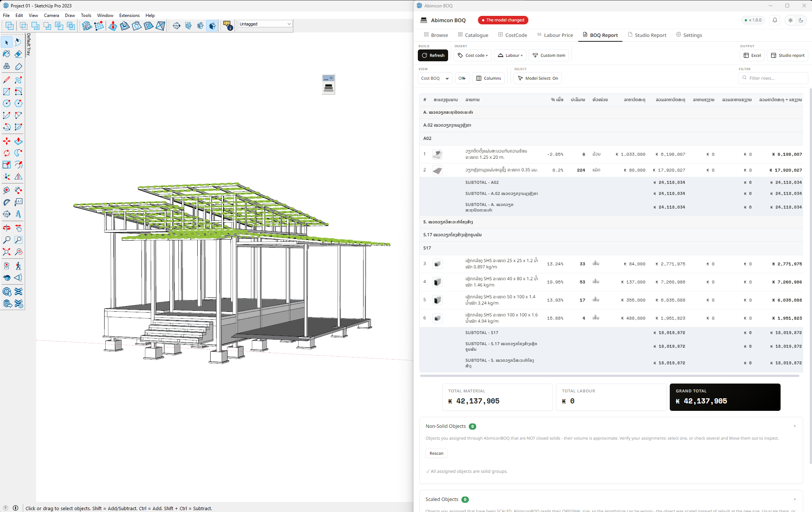Open the Cost BOQ view dropdown
The image size is (812, 512).
[x=435, y=78]
